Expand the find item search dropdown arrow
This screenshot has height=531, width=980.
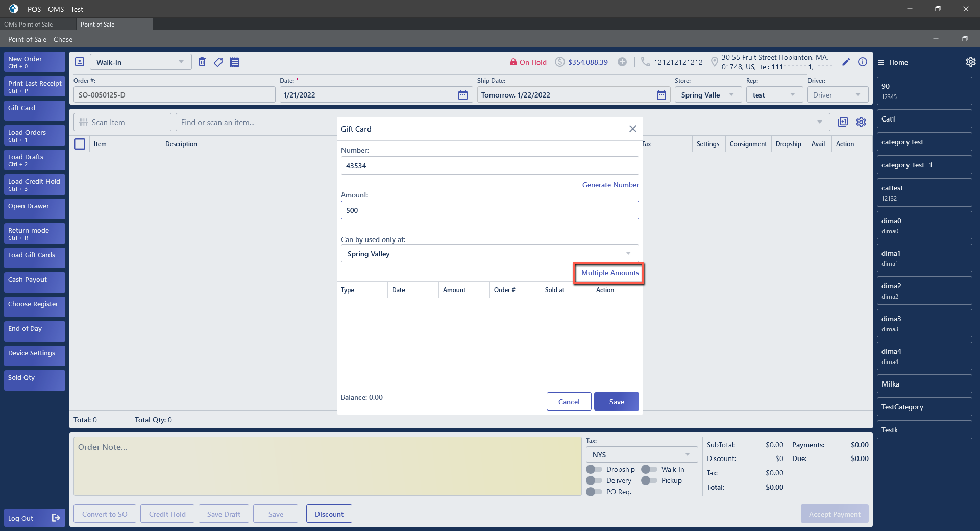(x=820, y=123)
